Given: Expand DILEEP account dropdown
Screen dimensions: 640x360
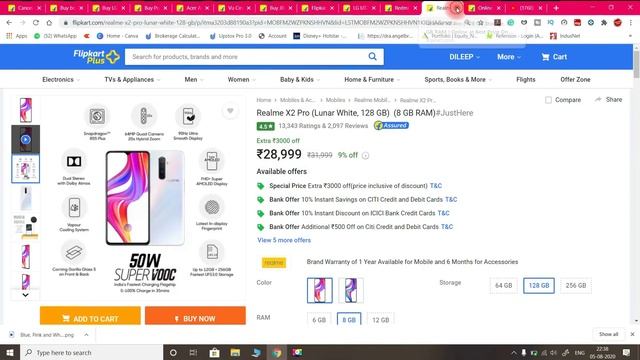Looking at the screenshot, I should (x=464, y=57).
